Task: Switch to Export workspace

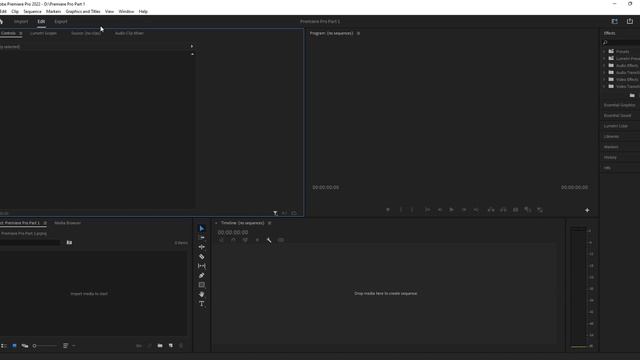Action: pos(61,21)
